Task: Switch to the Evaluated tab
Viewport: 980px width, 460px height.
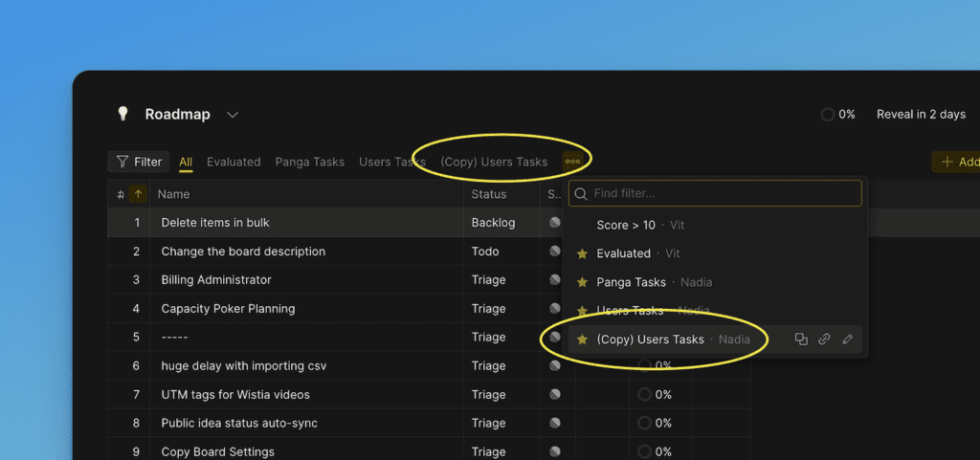Action: (x=234, y=162)
